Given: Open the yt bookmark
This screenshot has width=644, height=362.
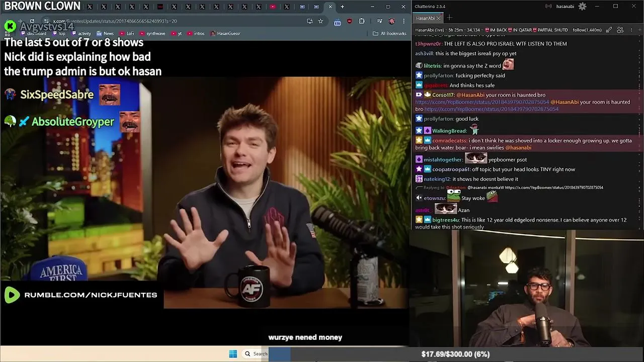Looking at the screenshot, I should tap(177, 34).
